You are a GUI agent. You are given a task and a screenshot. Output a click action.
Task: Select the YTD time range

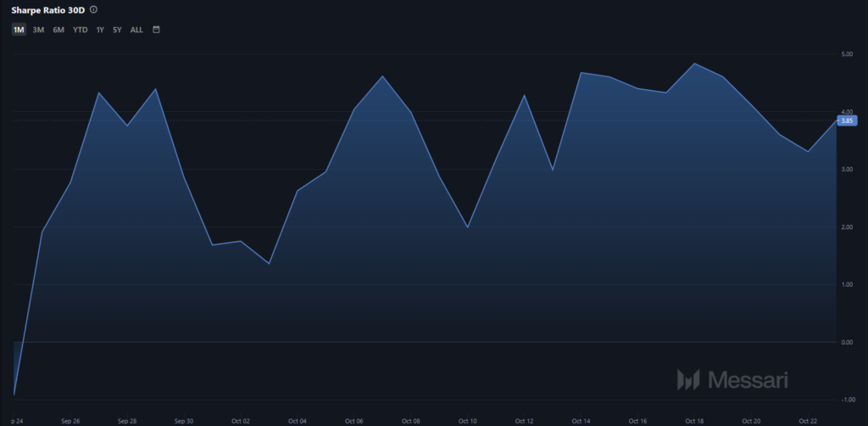tap(81, 30)
